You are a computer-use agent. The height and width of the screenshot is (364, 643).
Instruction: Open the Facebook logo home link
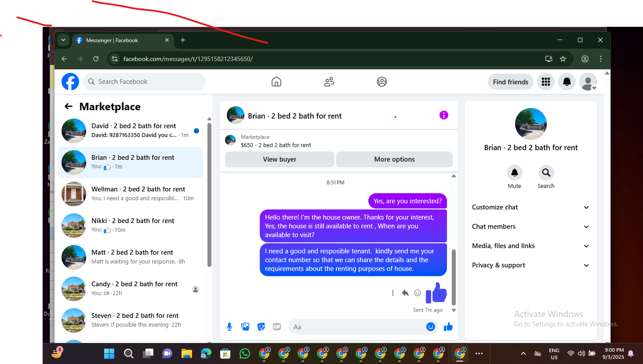(x=70, y=82)
